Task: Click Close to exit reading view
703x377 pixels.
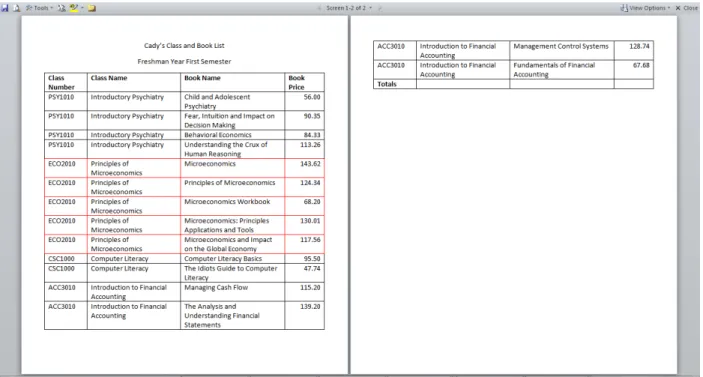Action: click(687, 8)
